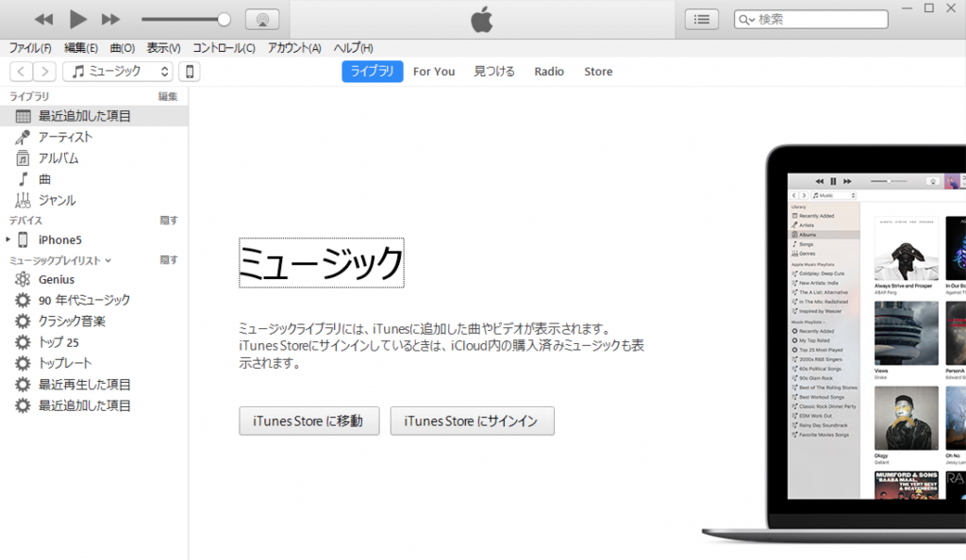Adjust the volume slider knob
Viewport: 966px width, 560px height.
[224, 20]
